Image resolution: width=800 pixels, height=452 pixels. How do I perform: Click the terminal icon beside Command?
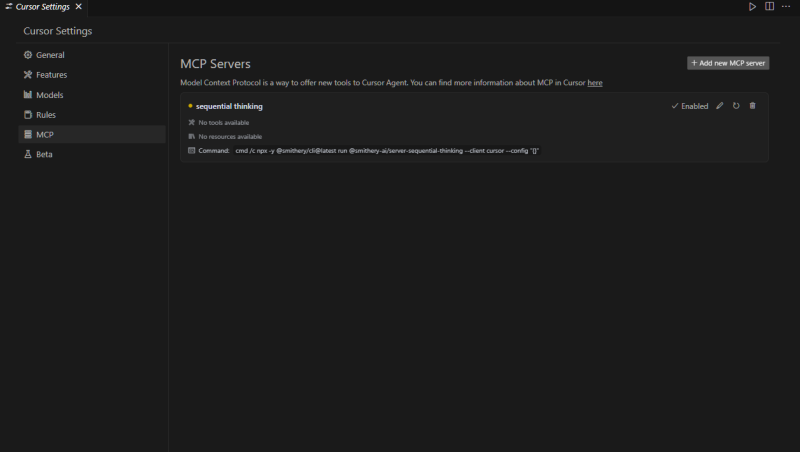pyautogui.click(x=192, y=150)
